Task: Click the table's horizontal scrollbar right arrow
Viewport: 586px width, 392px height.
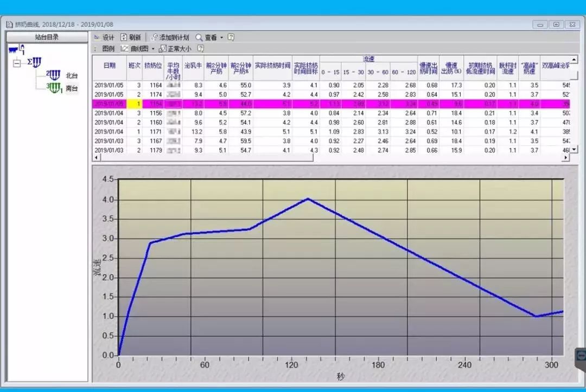Action: click(566, 157)
